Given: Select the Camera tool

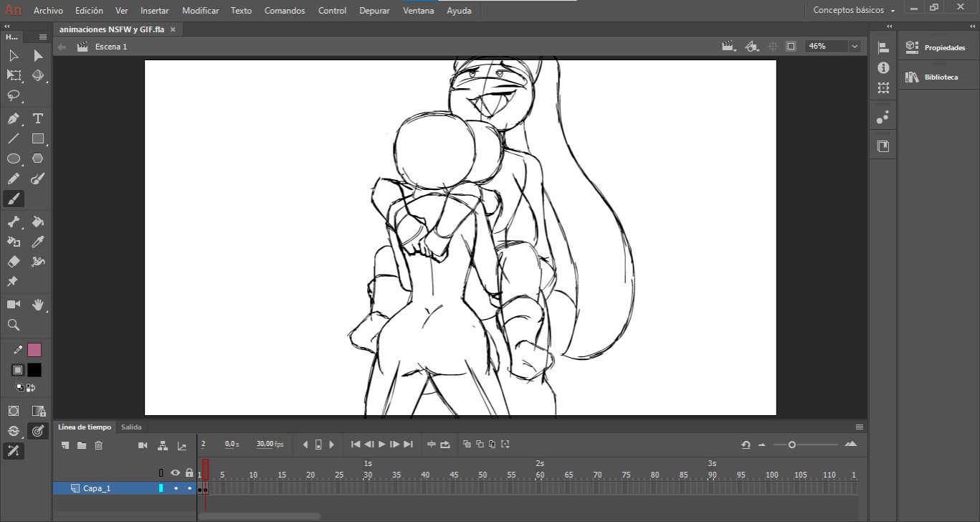Looking at the screenshot, I should (14, 305).
